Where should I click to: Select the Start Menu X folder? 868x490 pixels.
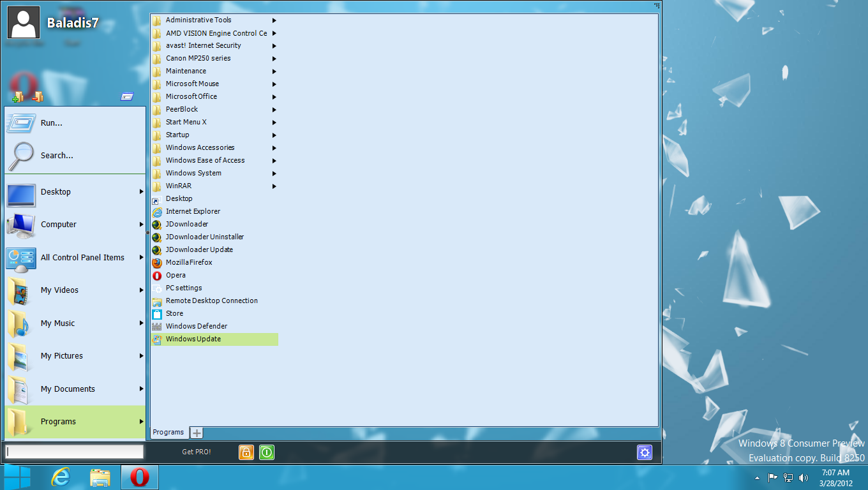point(214,122)
